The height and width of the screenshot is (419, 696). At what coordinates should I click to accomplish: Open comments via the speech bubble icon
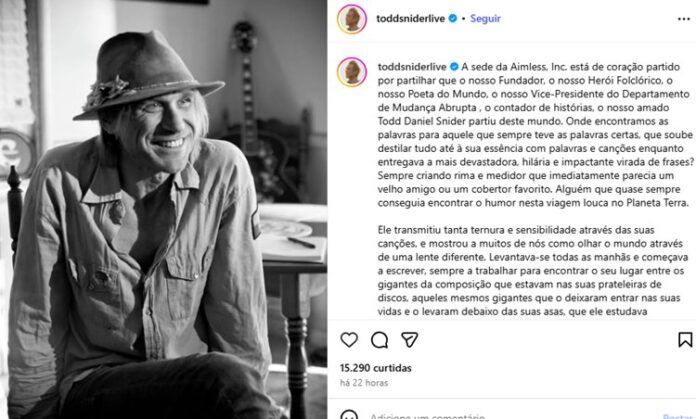point(380,340)
